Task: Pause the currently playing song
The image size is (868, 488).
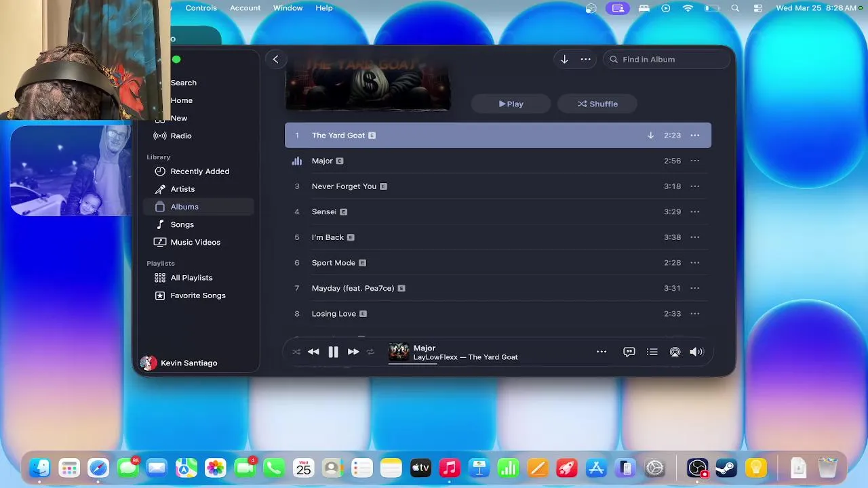Action: [x=333, y=352]
